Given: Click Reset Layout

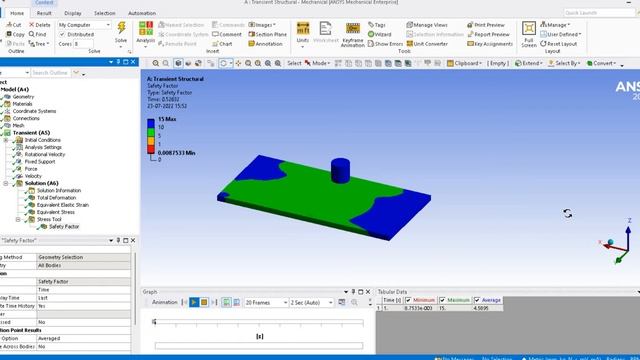Looking at the screenshot, I should pyautogui.click(x=558, y=44).
